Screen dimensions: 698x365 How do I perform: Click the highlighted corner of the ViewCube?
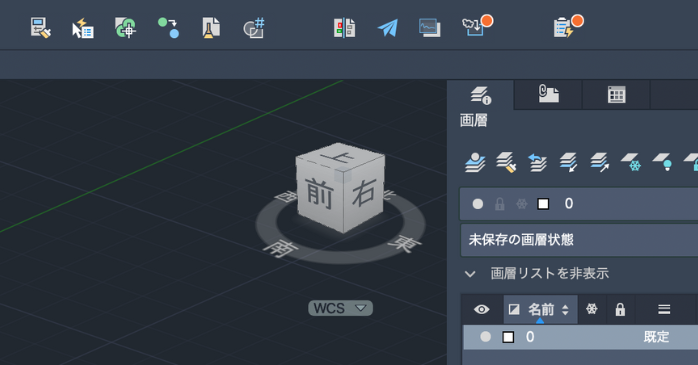point(343,174)
